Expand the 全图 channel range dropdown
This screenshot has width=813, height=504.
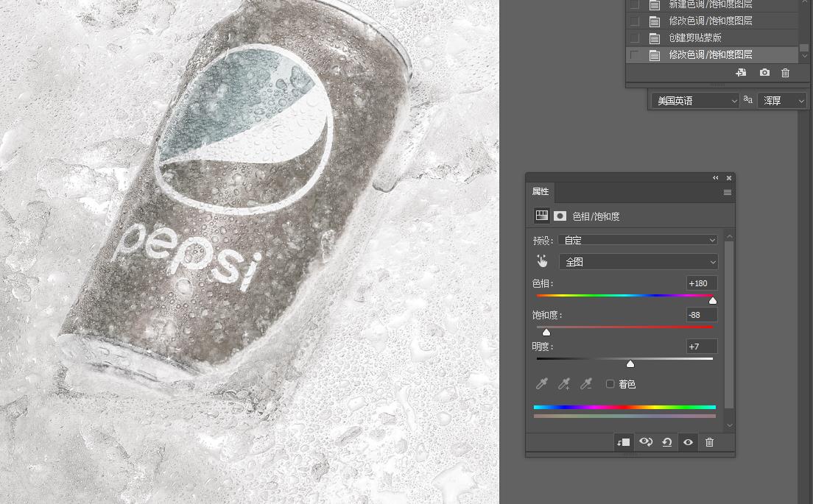click(638, 262)
